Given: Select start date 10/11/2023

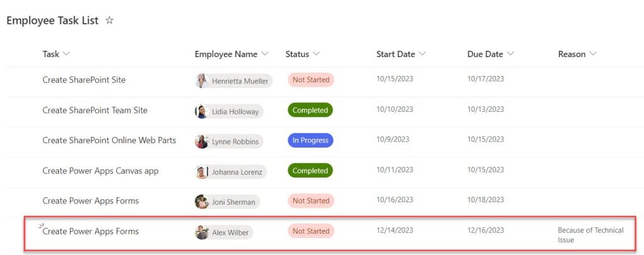Looking at the screenshot, I should click(395, 170).
